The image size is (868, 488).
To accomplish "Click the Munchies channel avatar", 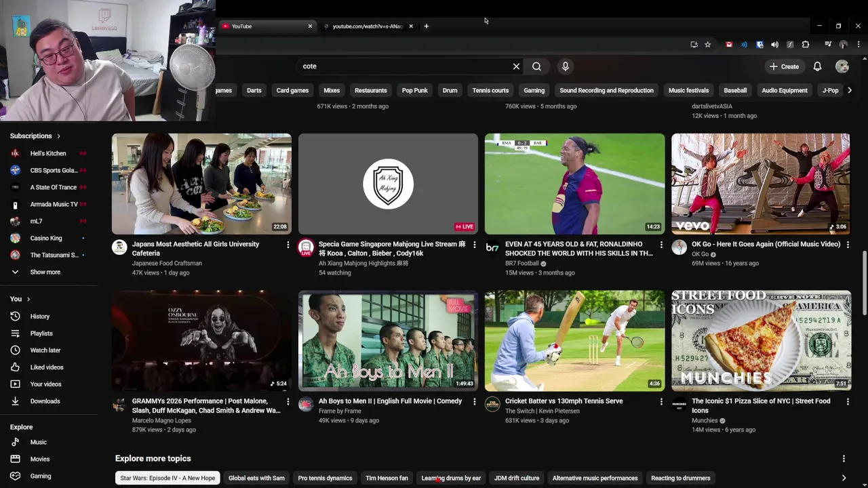I will 679,405.
